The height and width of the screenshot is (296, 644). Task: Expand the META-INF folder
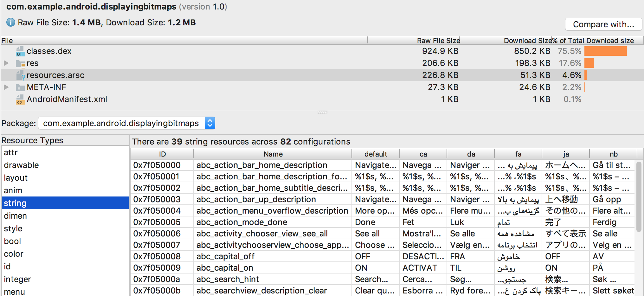pos(6,87)
